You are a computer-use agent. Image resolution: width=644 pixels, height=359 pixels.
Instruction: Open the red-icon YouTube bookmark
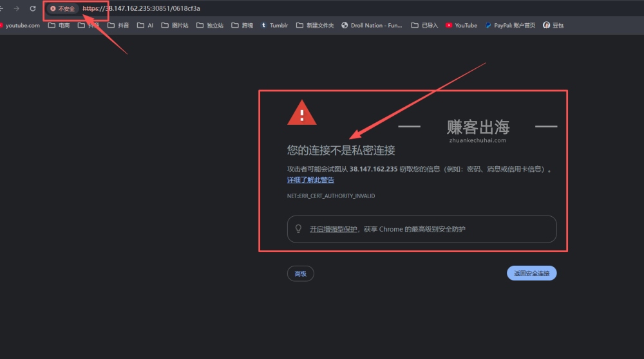tap(461, 26)
